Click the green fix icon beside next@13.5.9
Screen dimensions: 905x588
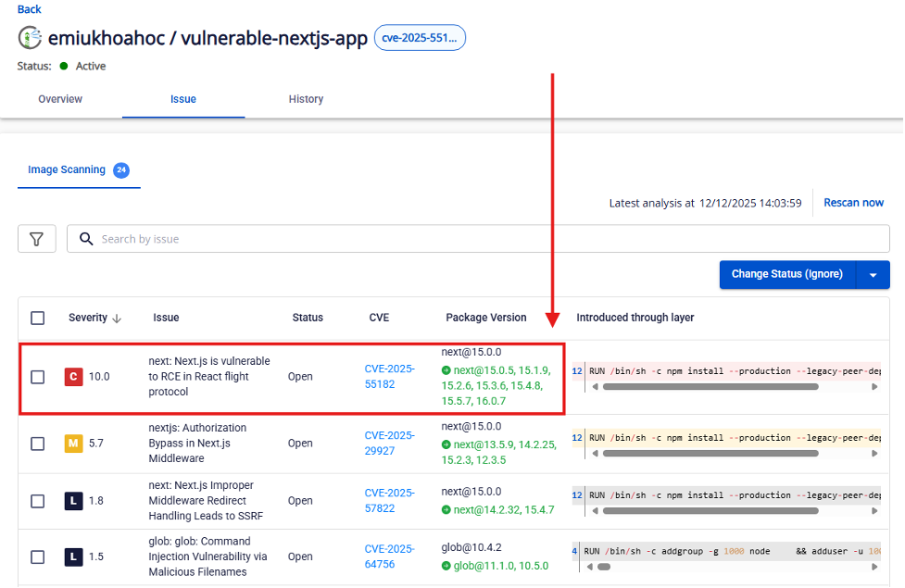(446, 444)
